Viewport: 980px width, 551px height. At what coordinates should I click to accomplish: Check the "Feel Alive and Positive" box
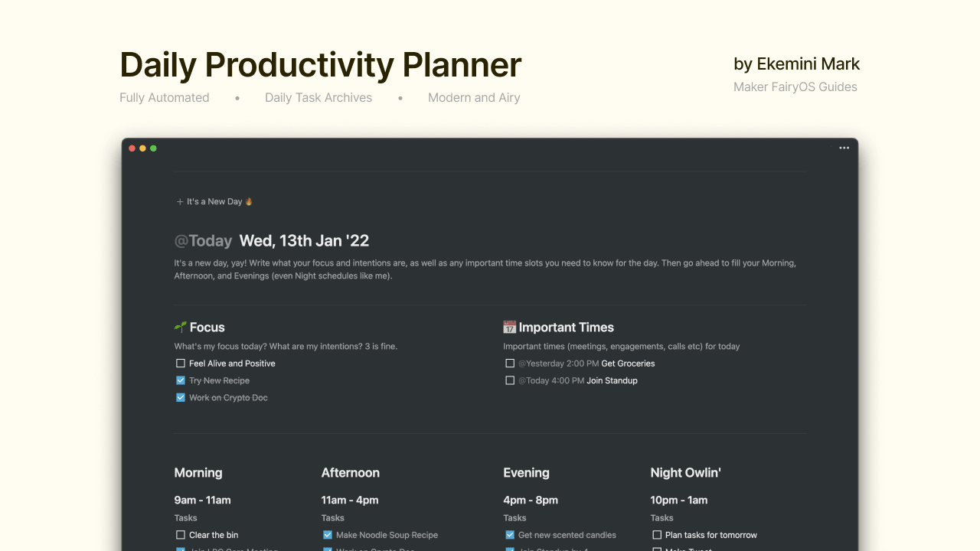180,363
